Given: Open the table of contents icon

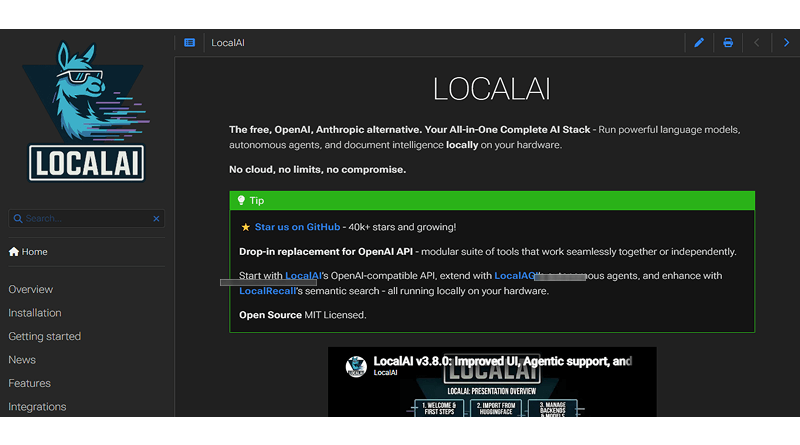Looking at the screenshot, I should click(189, 43).
